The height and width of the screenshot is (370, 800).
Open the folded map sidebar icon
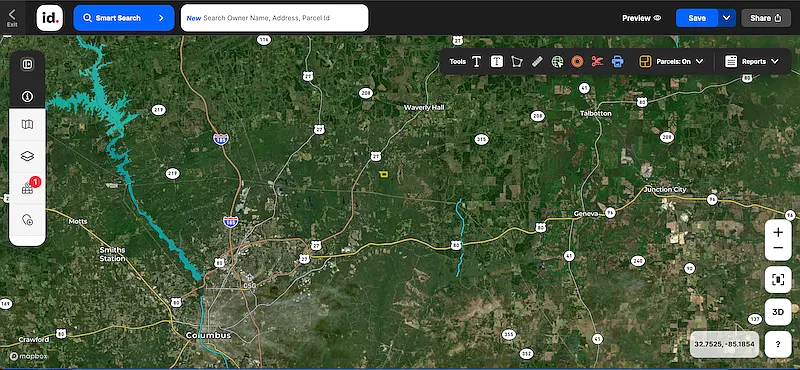pyautogui.click(x=28, y=125)
